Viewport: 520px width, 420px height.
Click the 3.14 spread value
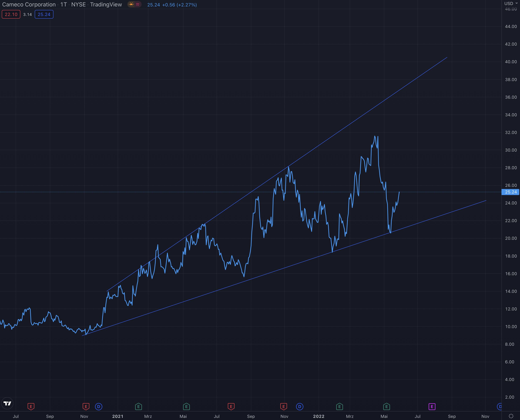28,14
